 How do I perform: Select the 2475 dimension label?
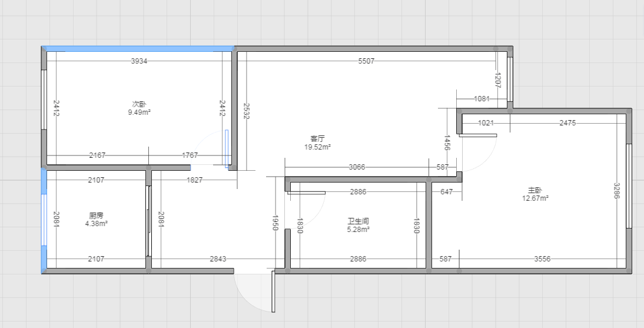567,123
